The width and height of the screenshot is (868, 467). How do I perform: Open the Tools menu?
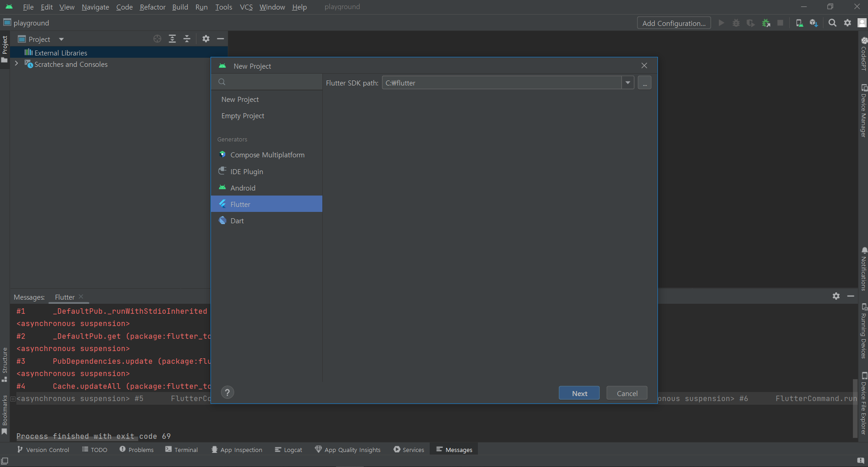pyautogui.click(x=224, y=7)
